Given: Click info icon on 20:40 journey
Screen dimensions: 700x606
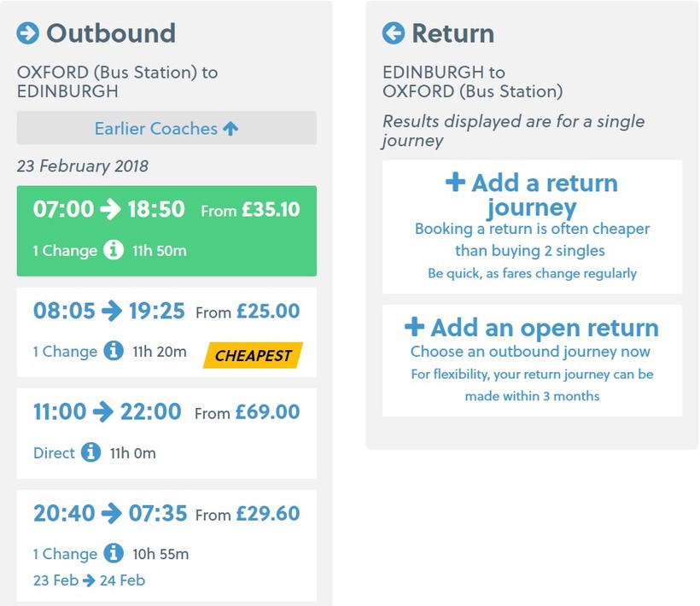Looking at the screenshot, I should coord(114,553).
